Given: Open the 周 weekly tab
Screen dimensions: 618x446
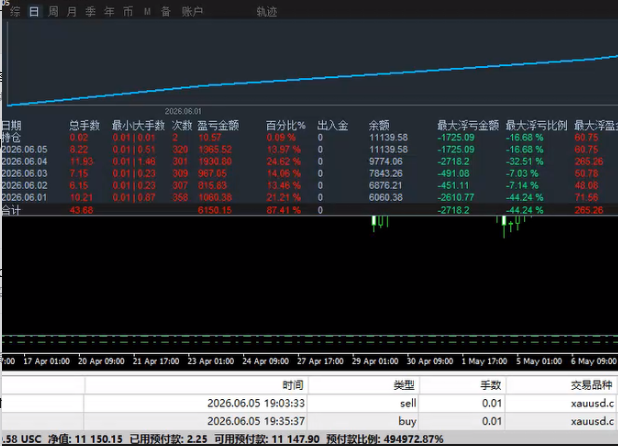Looking at the screenshot, I should click(x=53, y=11).
